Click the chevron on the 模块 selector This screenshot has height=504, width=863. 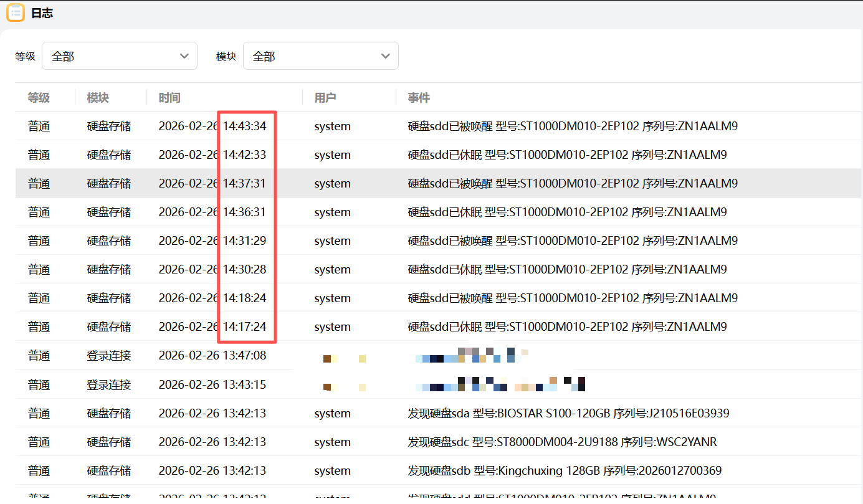click(385, 55)
